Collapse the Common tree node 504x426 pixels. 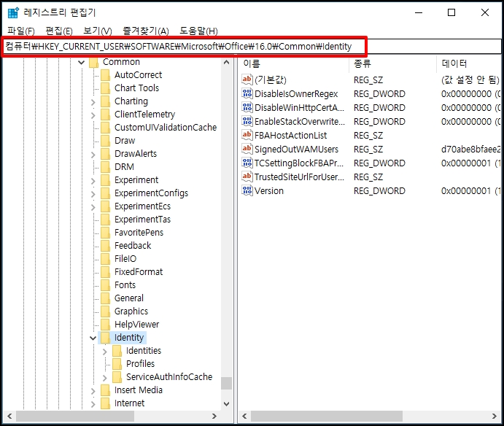81,63
